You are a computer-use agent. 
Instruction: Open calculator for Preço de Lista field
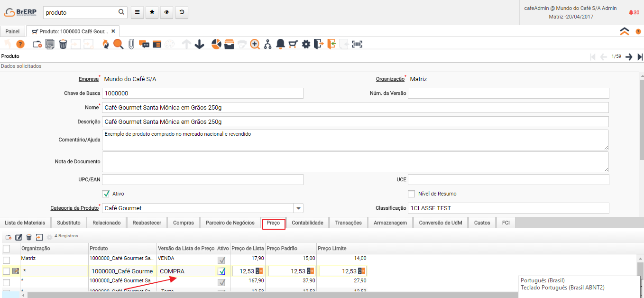(x=259, y=271)
